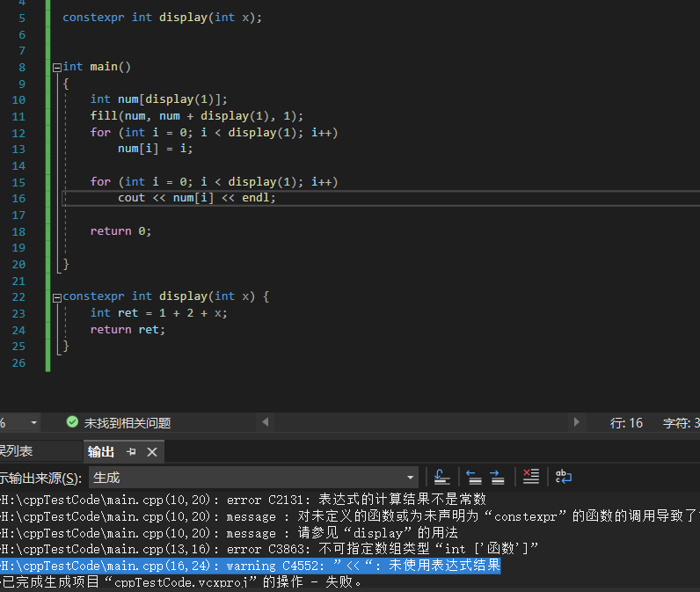
Task: Click the 未找到相关问题 status text
Action: pos(127,423)
